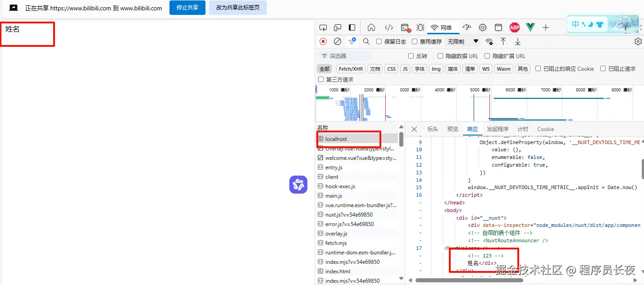644x285 pixels.
Task: Enable 禁用缓存 disable cache checkbox
Action: (x=415, y=41)
